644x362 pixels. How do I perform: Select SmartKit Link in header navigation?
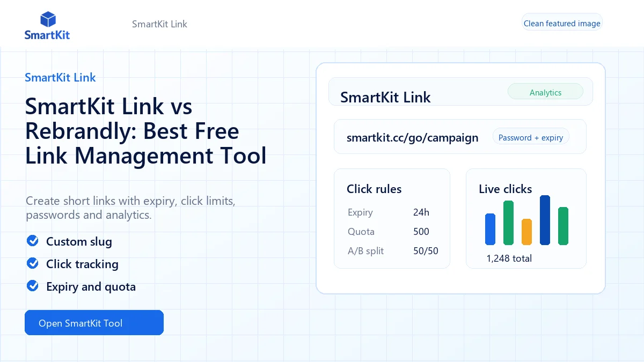159,24
